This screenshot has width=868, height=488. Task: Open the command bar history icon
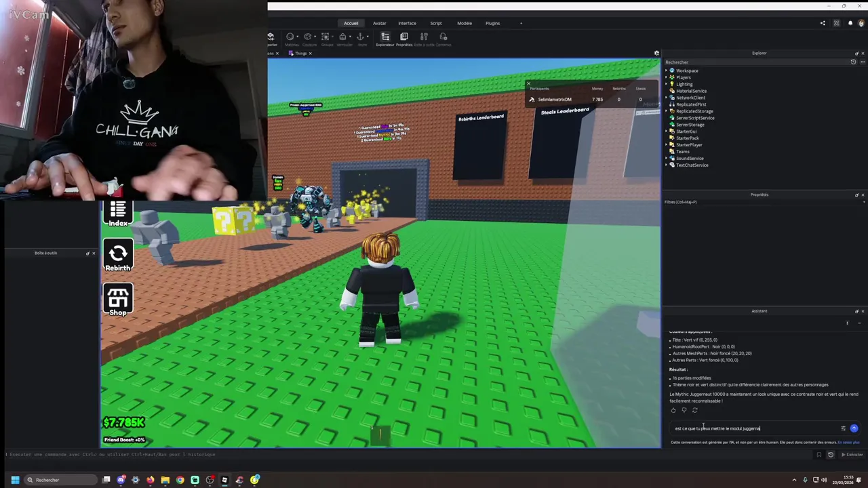[830, 455]
